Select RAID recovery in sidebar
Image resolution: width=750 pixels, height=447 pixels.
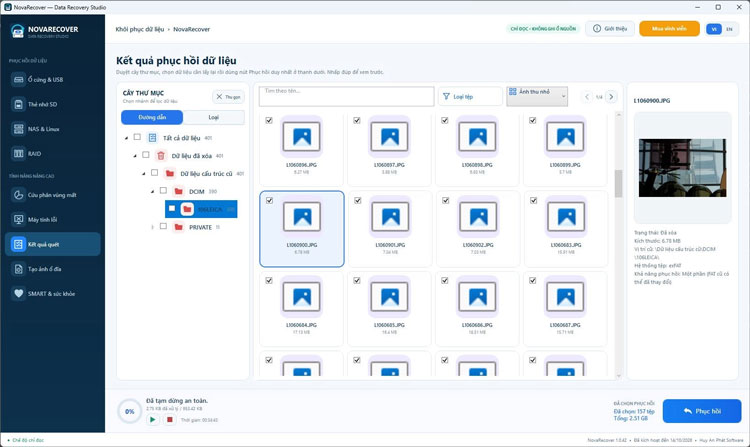[53, 153]
